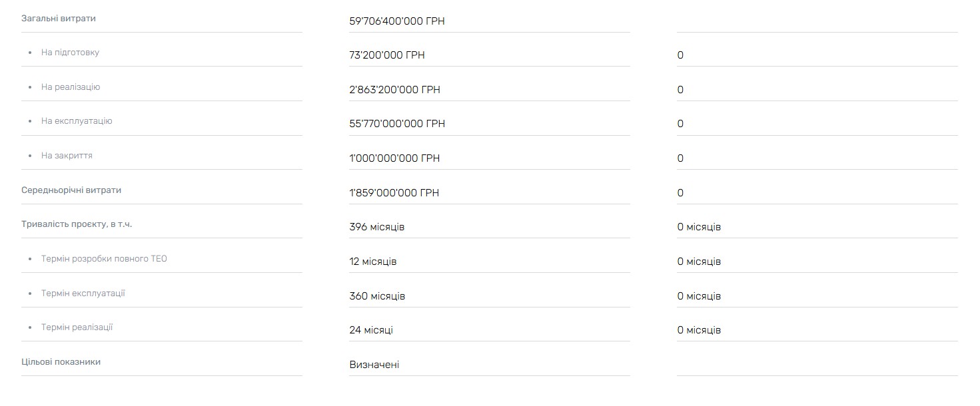This screenshot has width=980, height=406.
Task: Click the 55'770'000'000 ГРН operation cost
Action: point(397,124)
